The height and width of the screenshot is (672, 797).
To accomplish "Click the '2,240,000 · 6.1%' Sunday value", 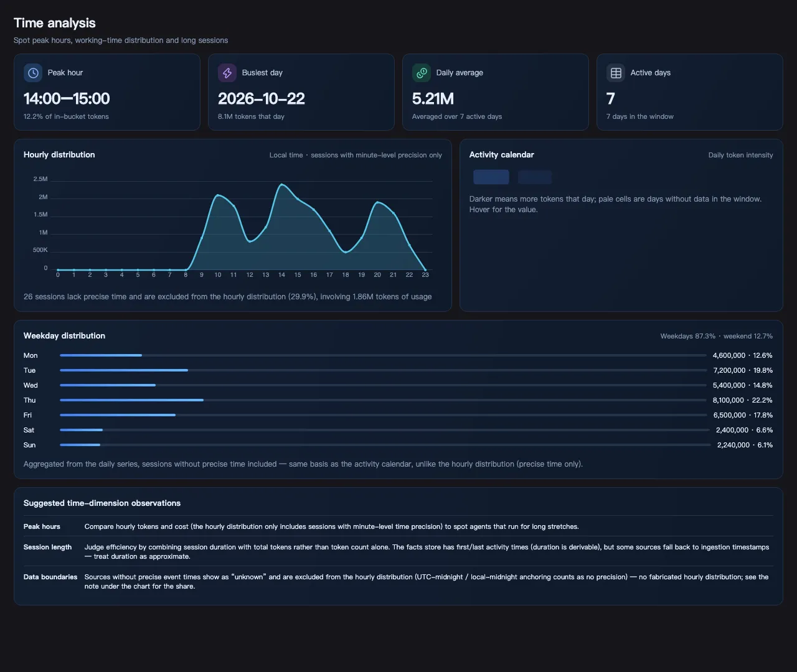I will [745, 445].
